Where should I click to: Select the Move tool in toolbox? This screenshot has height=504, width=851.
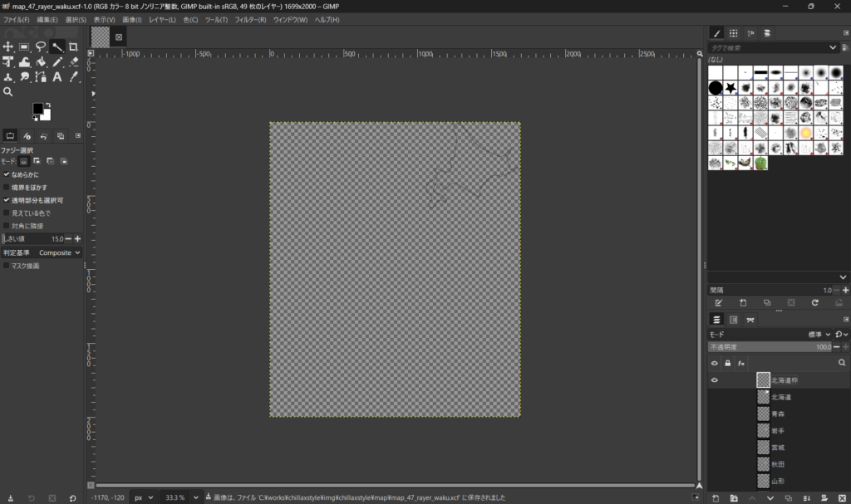pos(8,47)
